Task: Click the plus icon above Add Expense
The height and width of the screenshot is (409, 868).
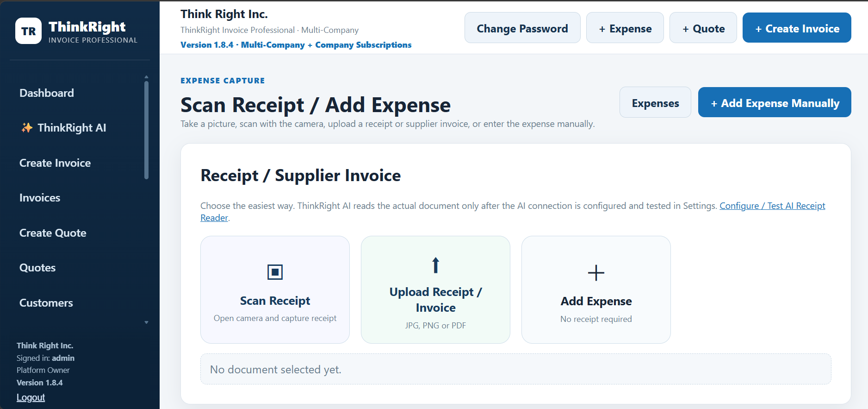Action: pos(596,273)
